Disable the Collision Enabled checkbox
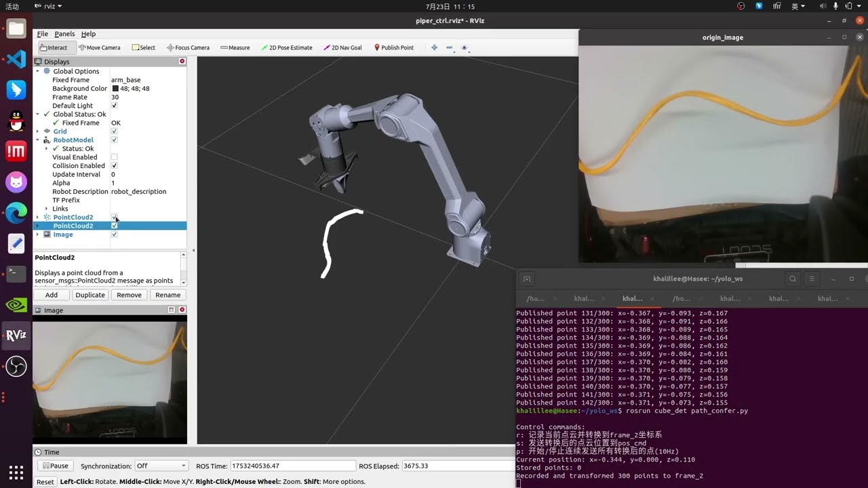The width and height of the screenshot is (868, 488). 114,166
